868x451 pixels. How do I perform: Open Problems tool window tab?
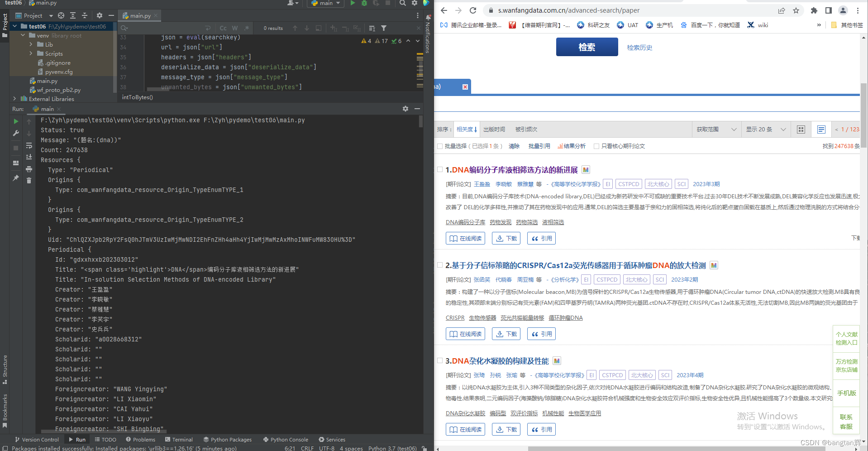click(140, 439)
